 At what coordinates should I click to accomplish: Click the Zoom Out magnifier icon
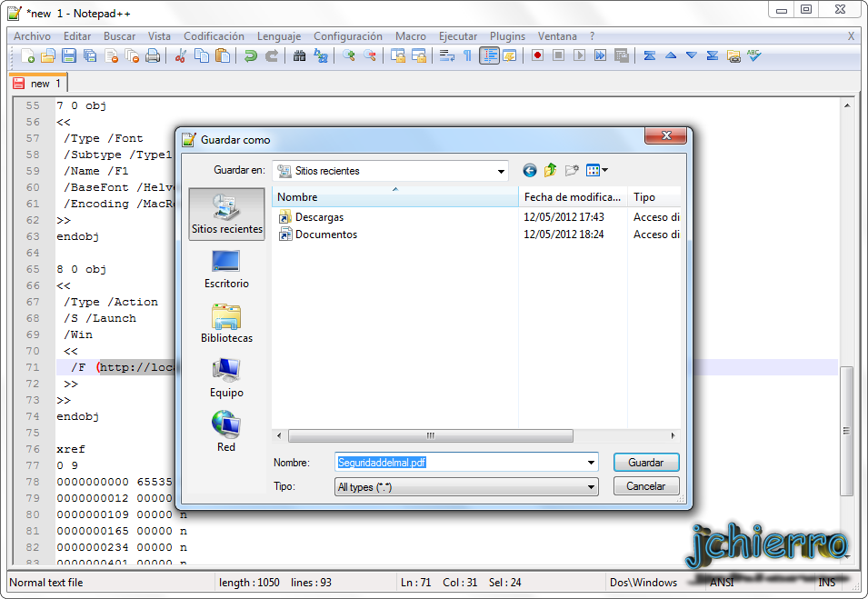(x=369, y=56)
